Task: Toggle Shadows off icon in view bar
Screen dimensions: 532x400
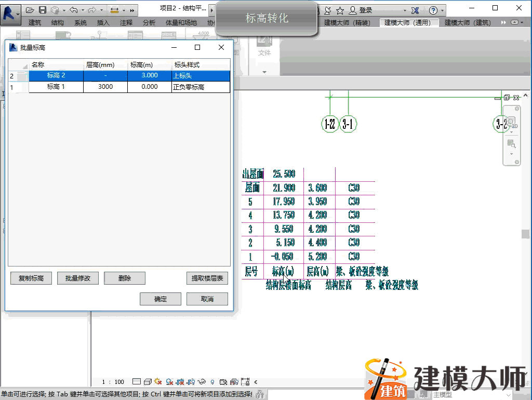Action: click(170, 382)
